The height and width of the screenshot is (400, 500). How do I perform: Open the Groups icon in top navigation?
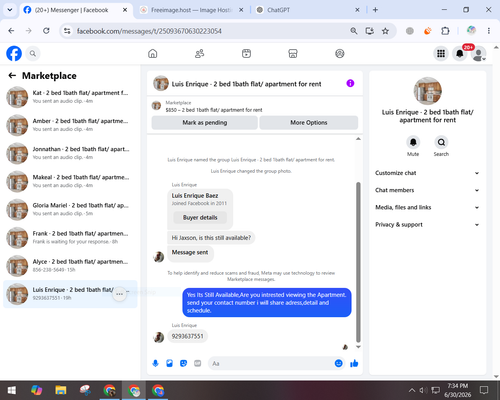click(340, 53)
